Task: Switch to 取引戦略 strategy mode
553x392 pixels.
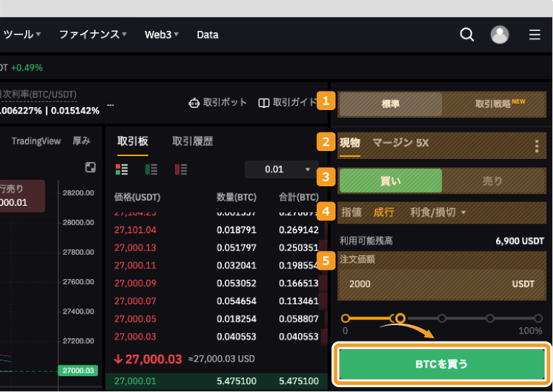Action: (x=495, y=104)
